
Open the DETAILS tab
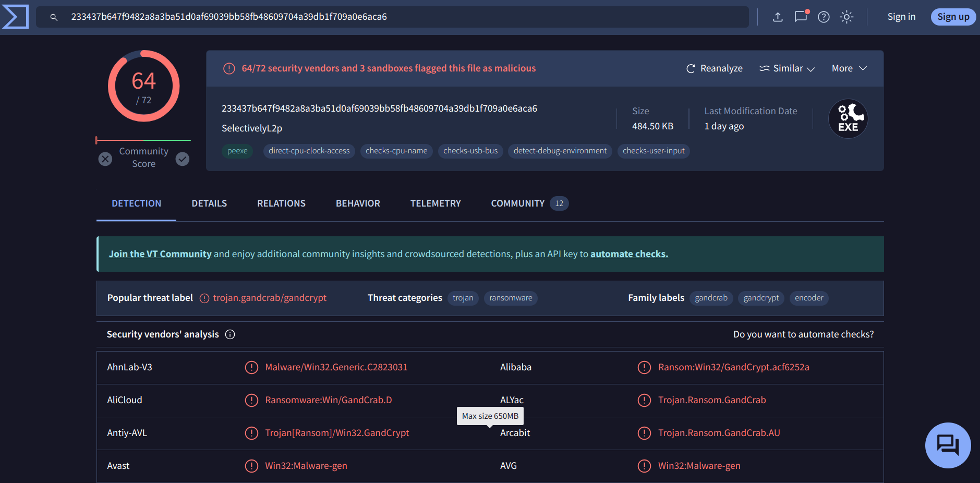click(209, 203)
